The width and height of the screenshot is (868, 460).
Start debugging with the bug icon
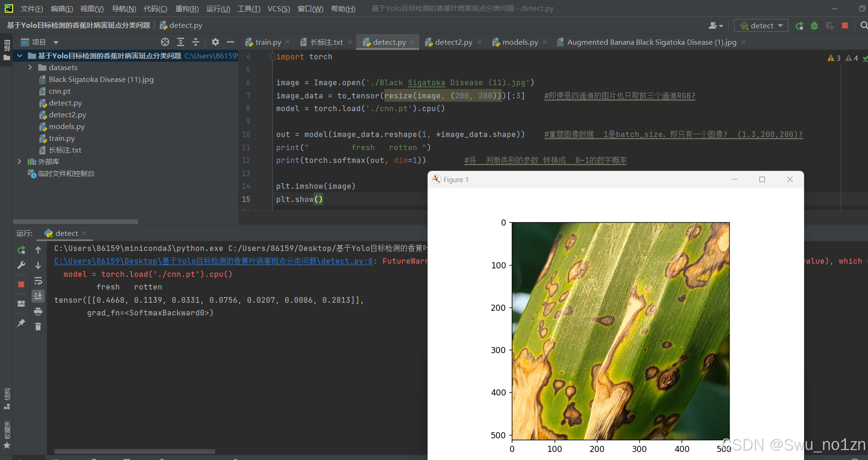coord(814,25)
